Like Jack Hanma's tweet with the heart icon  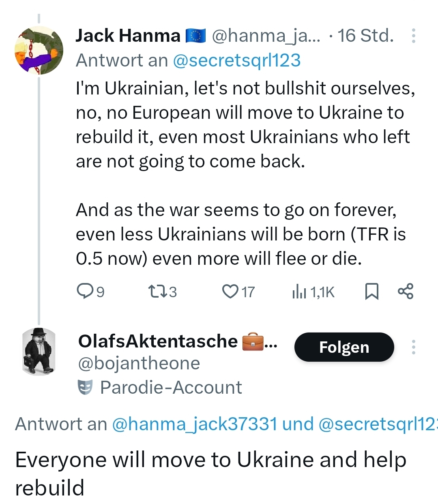pyautogui.click(x=230, y=291)
